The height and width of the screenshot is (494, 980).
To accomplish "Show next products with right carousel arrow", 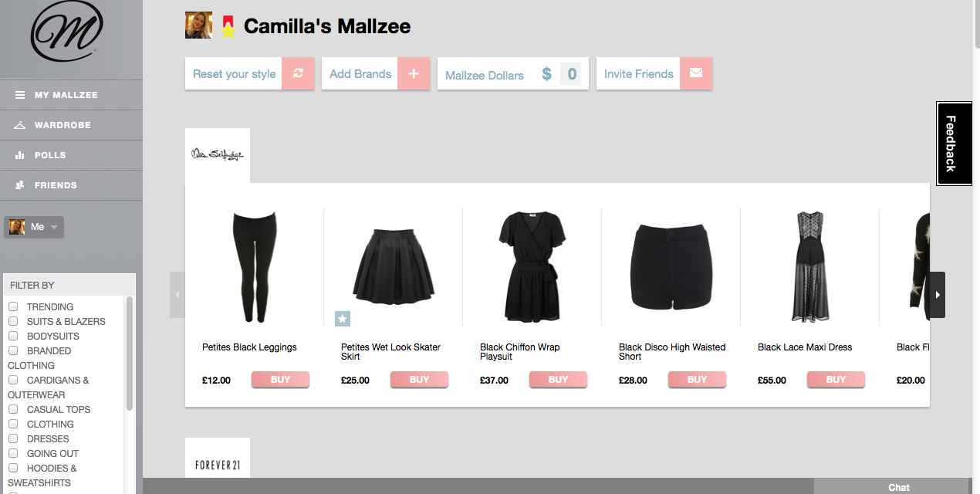I will [938, 295].
